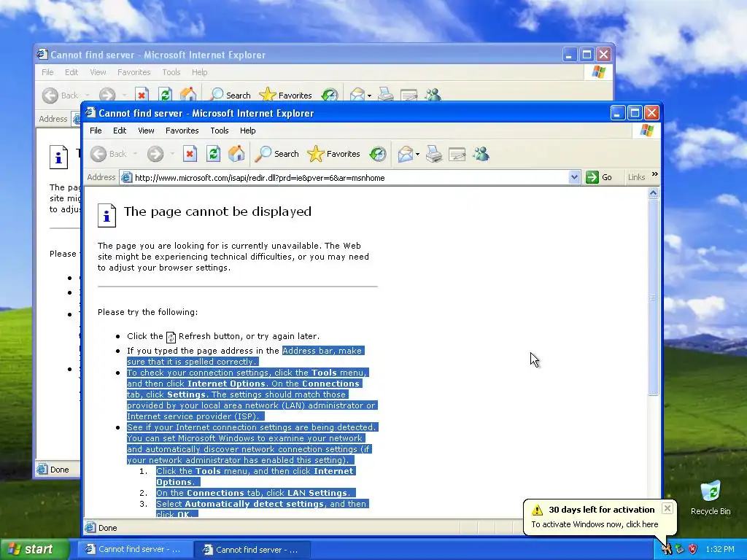The image size is (747, 560).
Task: Switch to second Cannot find server taskbar button
Action: 252,550
